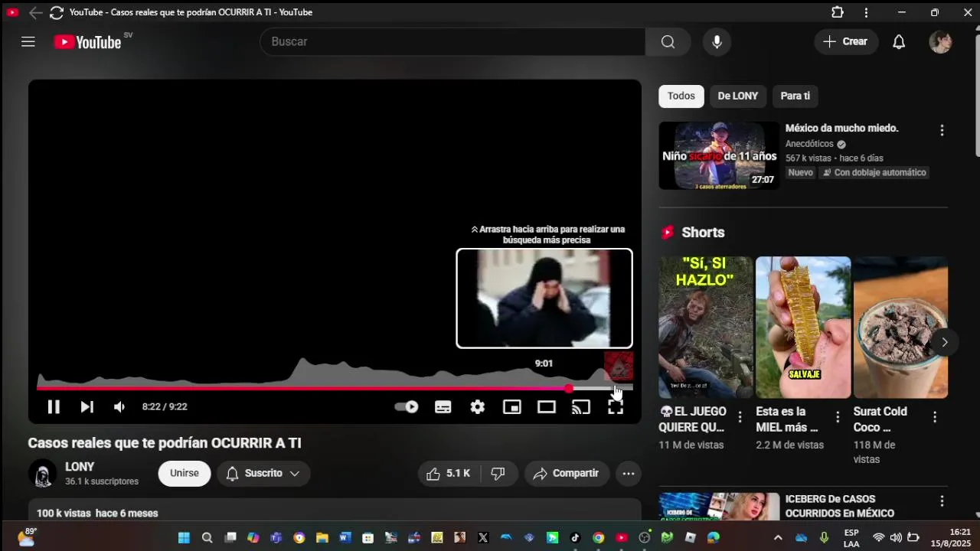Image resolution: width=980 pixels, height=551 pixels.
Task: Go back with the browser arrow
Action: [x=35, y=12]
